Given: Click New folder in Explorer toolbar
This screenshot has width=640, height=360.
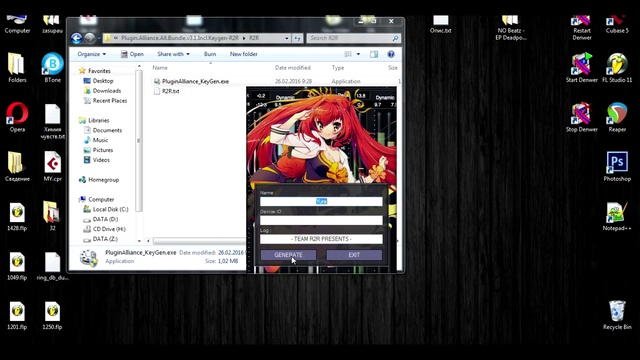Looking at the screenshot, I should click(x=244, y=54).
